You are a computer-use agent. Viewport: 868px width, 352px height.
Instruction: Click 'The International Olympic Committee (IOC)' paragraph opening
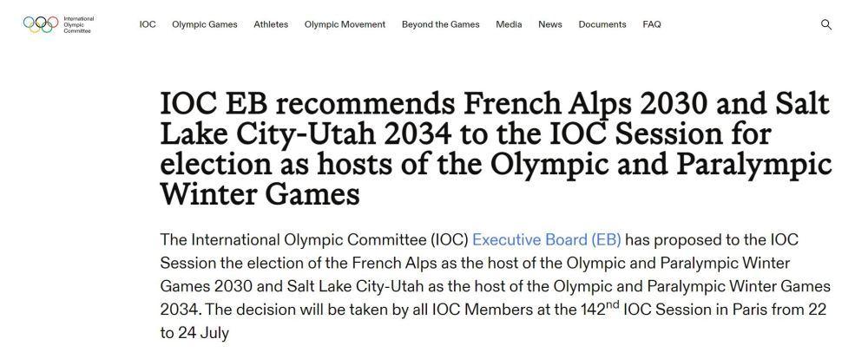(313, 239)
